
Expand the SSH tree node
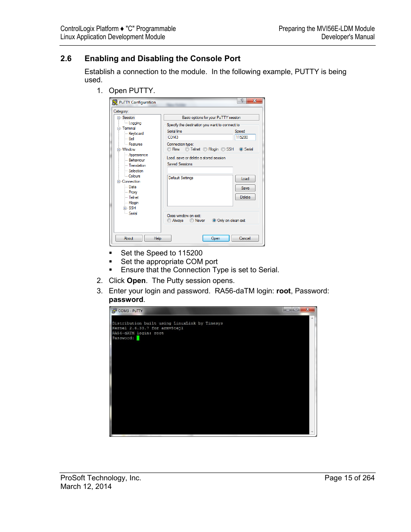click(125, 208)
